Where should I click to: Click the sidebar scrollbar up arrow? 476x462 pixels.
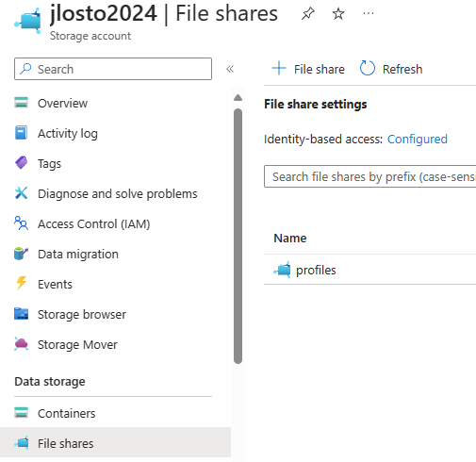tap(238, 98)
